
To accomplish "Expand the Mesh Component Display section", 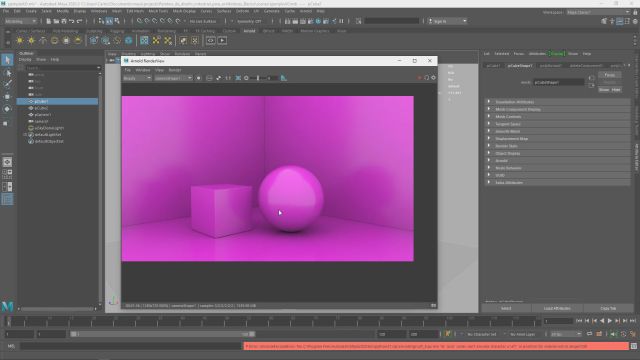I will click(x=558, y=109).
